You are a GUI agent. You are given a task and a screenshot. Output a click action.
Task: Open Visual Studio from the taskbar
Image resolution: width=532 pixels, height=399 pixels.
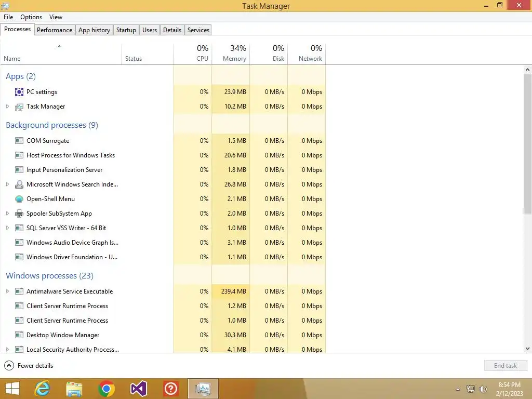138,389
